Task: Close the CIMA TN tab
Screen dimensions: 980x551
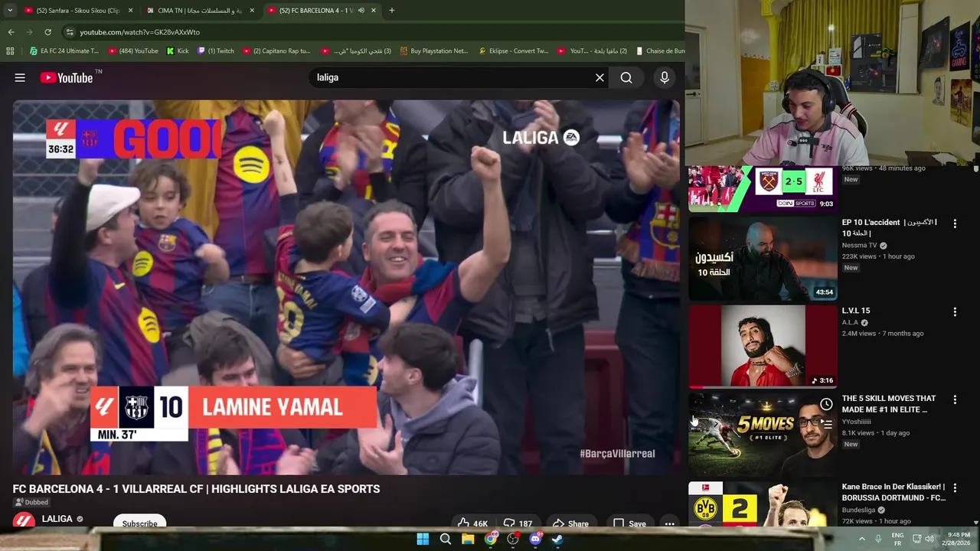Action: (x=252, y=11)
